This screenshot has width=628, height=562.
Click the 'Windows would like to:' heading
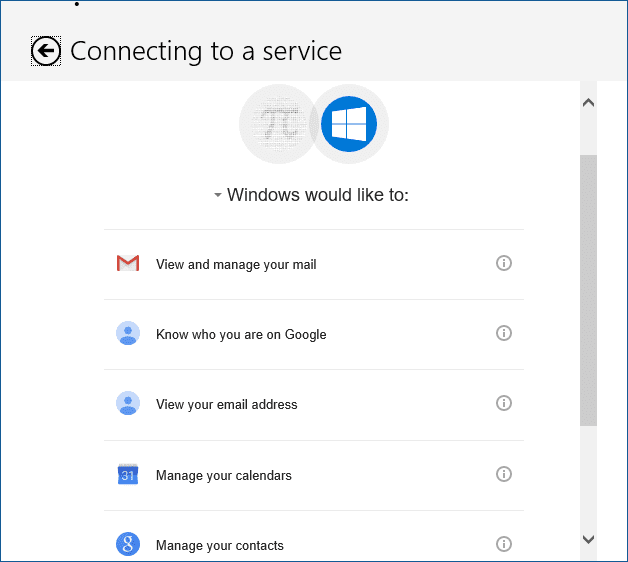pos(318,195)
